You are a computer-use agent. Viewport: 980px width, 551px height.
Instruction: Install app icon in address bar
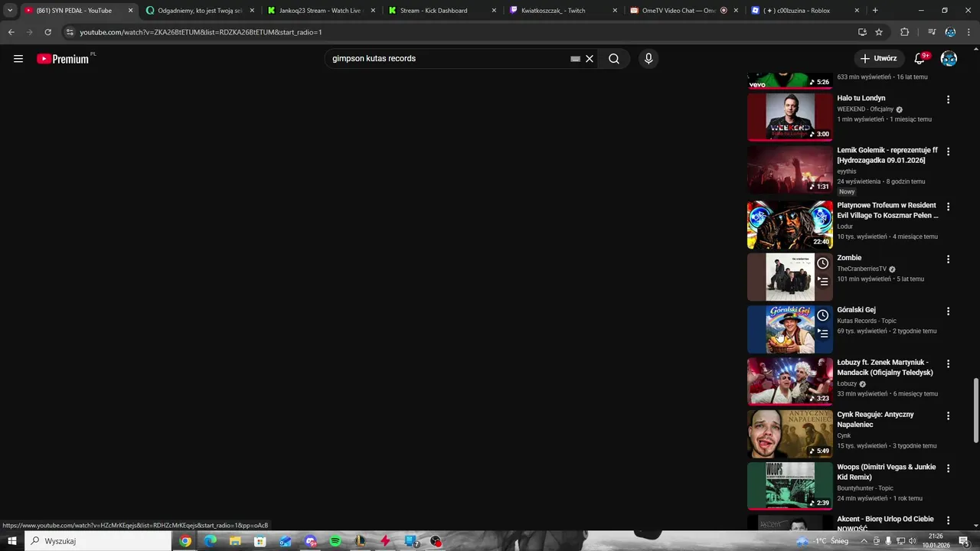tap(862, 32)
